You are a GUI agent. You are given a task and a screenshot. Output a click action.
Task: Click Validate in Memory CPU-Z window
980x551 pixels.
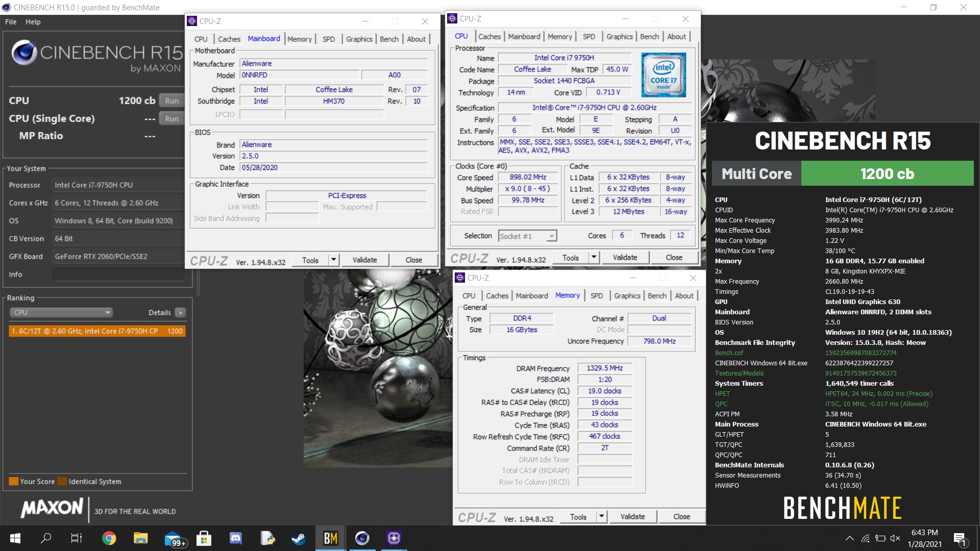[633, 517]
